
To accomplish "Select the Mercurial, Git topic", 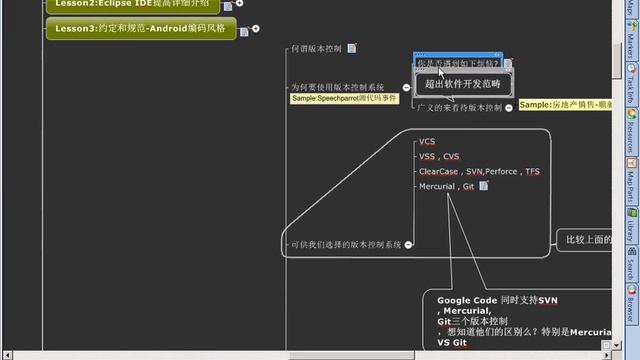I will pyautogui.click(x=446, y=187).
